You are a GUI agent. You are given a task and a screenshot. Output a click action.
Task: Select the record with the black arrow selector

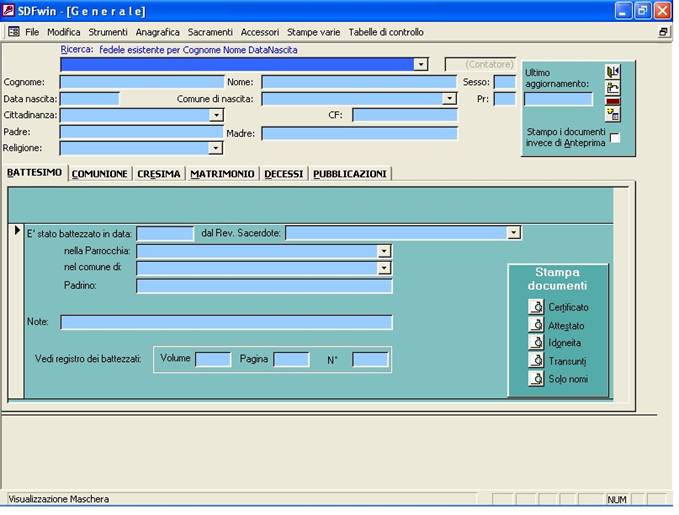click(x=17, y=230)
